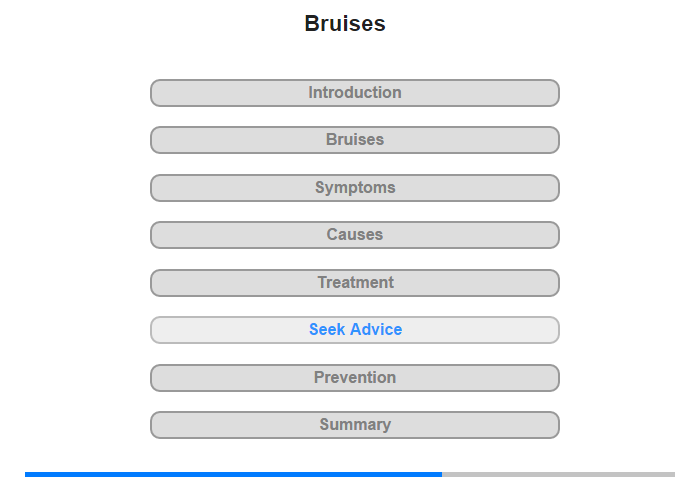Image resolution: width=700 pixels, height=480 pixels.
Task: Click the Bruises page heading
Action: 345,24
